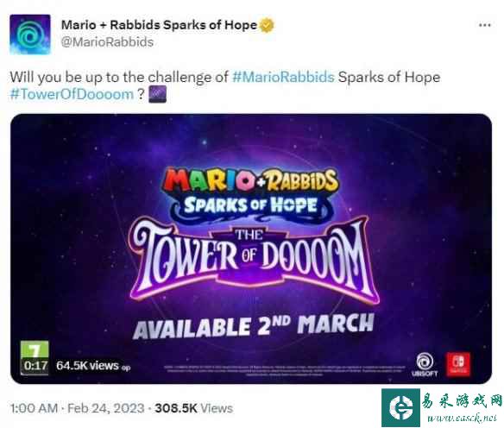This screenshot has width=504, height=428.
Task: Click the green watermark logo icon
Action: click(x=400, y=407)
